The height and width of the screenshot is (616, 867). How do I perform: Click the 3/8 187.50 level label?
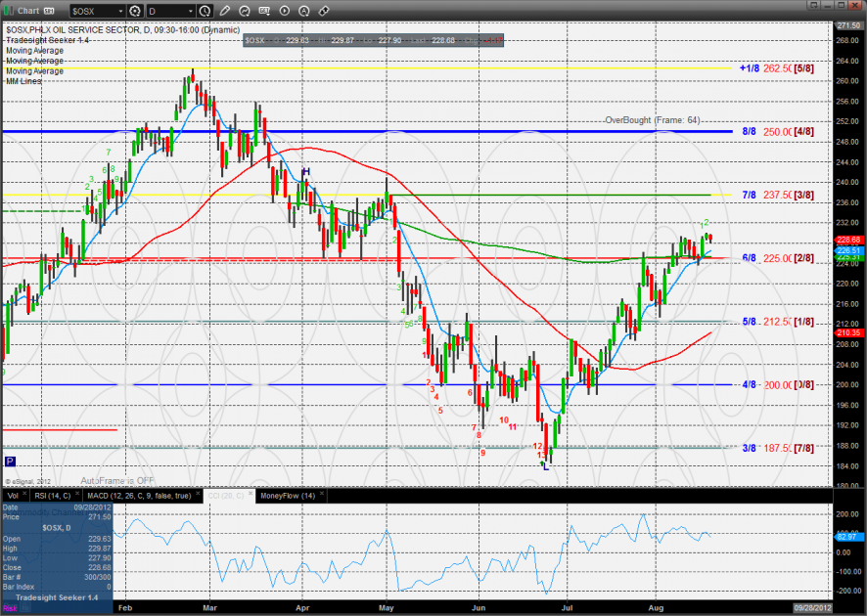778,448
